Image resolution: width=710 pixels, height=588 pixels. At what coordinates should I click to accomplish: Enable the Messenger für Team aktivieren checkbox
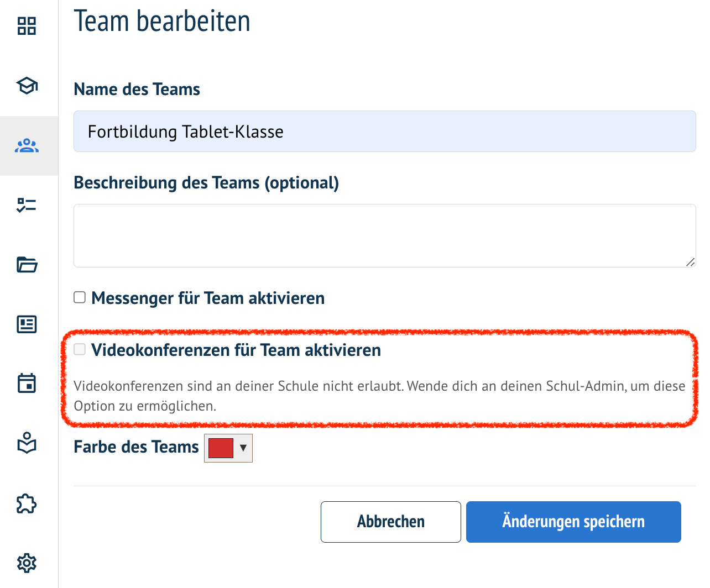click(x=80, y=298)
